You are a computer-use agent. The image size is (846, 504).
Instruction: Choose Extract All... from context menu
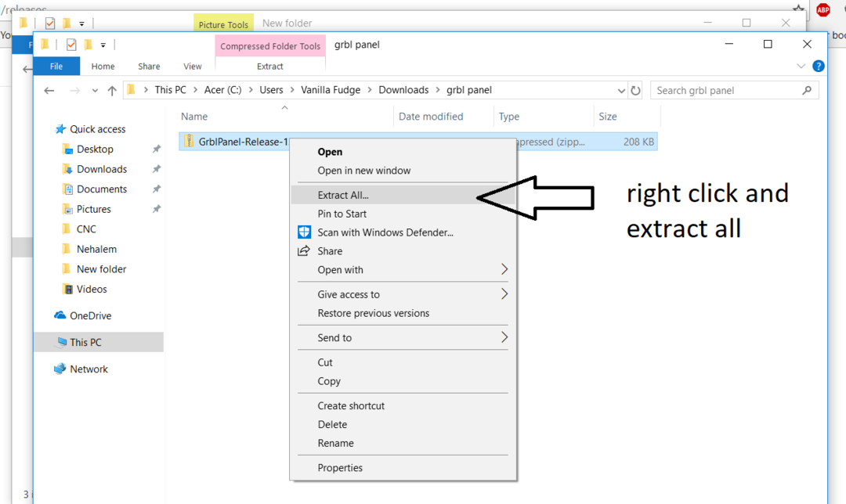tap(343, 195)
